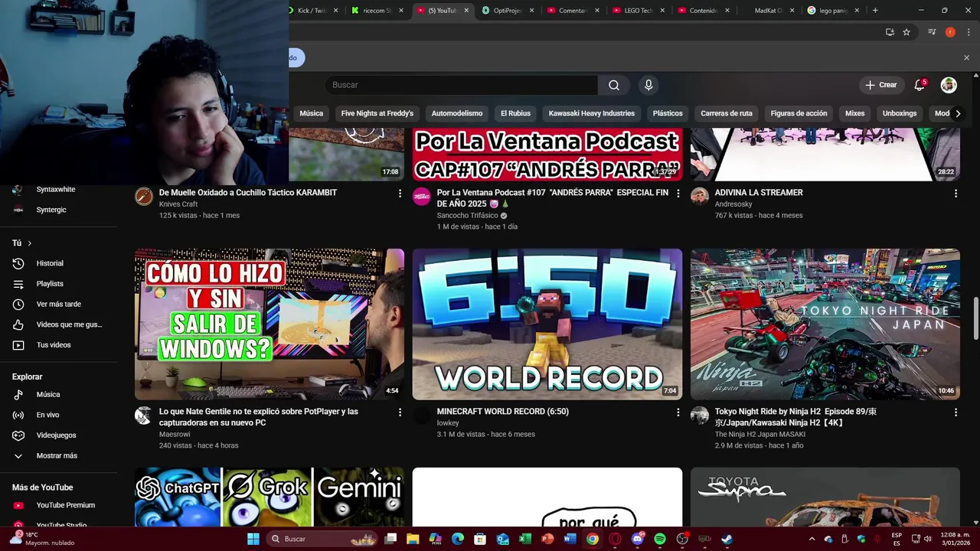Open the Chrome three-dot menu

coord(968,32)
